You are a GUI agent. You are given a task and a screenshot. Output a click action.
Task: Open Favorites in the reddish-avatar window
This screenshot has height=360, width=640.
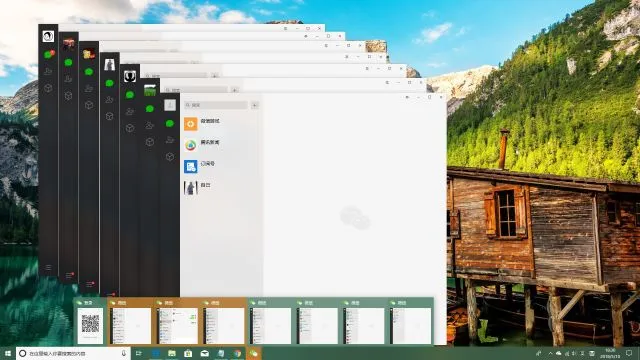[x=69, y=96]
